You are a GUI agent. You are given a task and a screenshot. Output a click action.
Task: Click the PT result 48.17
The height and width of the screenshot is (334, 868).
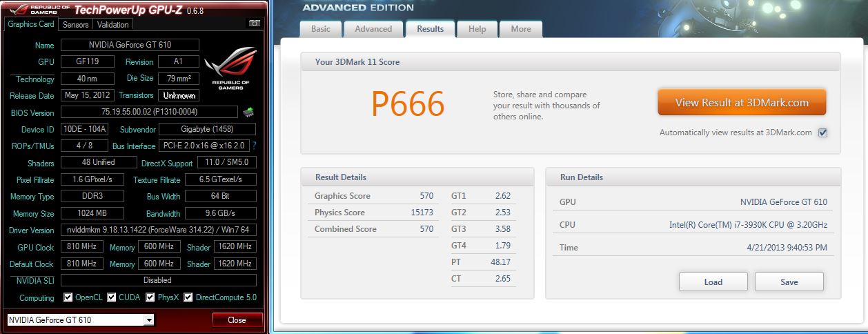500,262
